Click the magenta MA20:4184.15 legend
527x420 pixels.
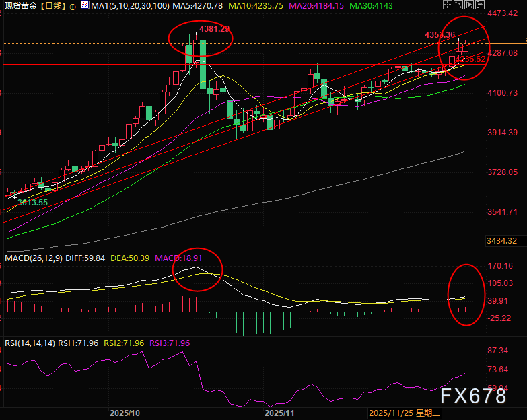[316, 6]
